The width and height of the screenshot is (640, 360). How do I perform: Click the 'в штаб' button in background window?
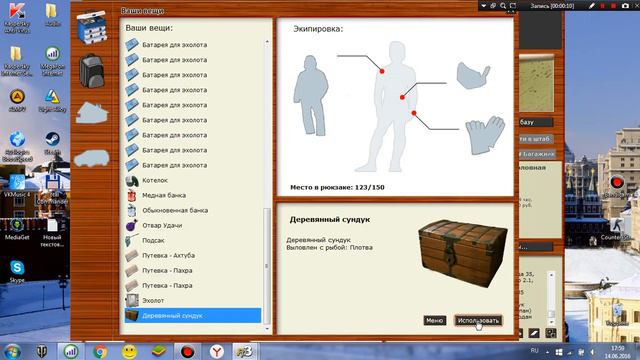536,139
